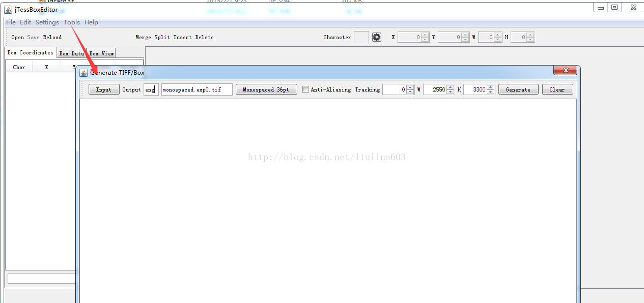Decrease the dialog height 3300 spinner
The image size is (644, 303).
[x=491, y=92]
